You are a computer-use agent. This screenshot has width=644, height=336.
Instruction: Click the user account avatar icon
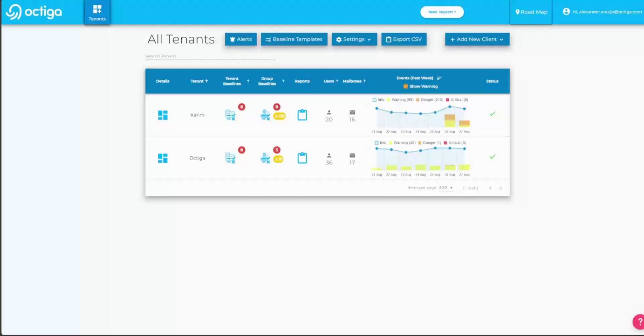click(x=566, y=12)
